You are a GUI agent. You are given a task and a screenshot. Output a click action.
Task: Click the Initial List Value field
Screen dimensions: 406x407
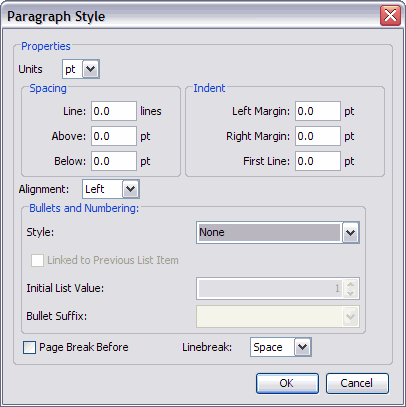[x=270, y=288]
